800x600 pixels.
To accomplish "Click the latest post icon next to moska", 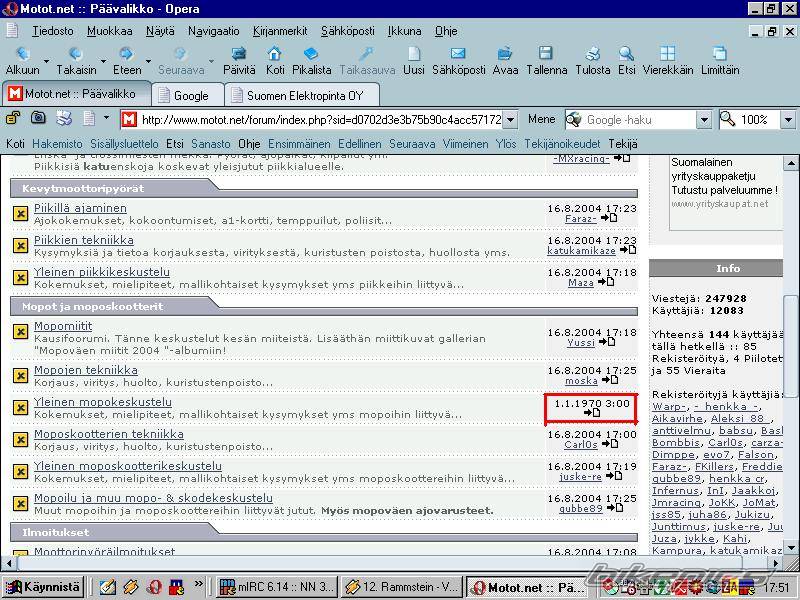I will 610,380.
